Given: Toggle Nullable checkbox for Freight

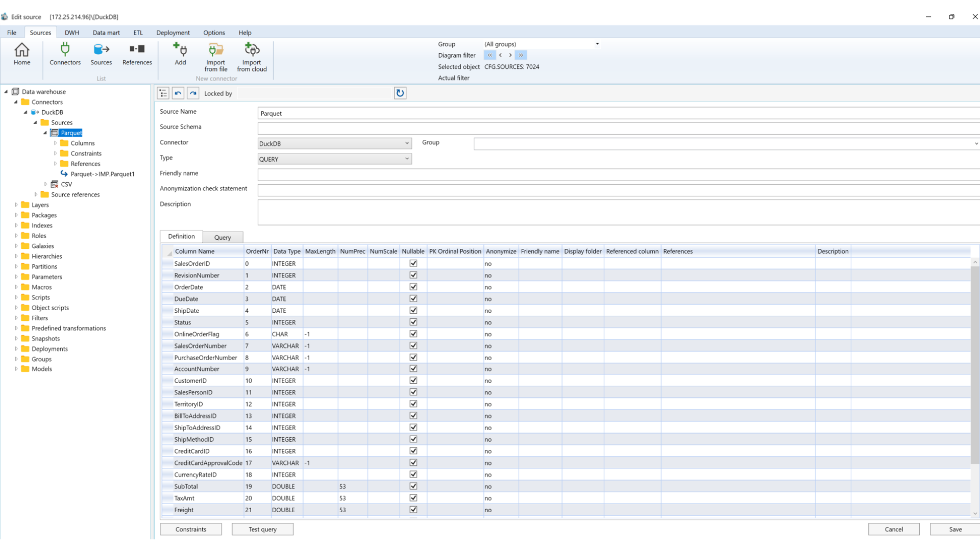Looking at the screenshot, I should tap(413, 509).
